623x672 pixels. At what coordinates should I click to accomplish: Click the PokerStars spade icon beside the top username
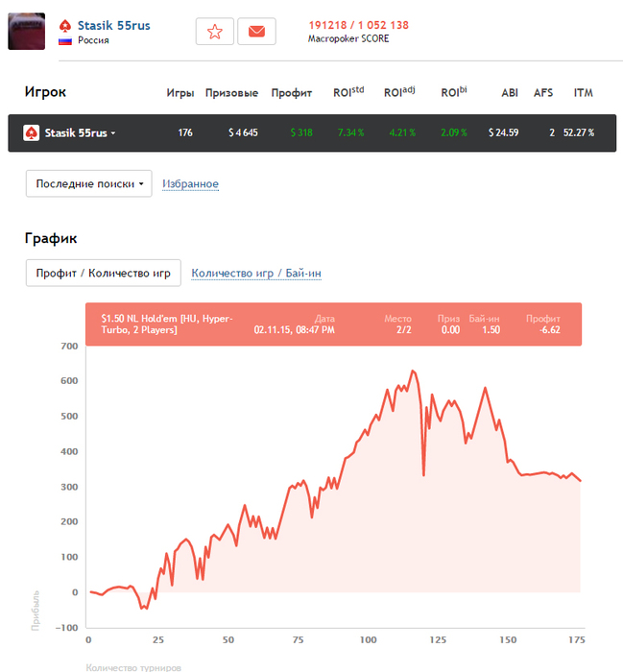[65, 25]
